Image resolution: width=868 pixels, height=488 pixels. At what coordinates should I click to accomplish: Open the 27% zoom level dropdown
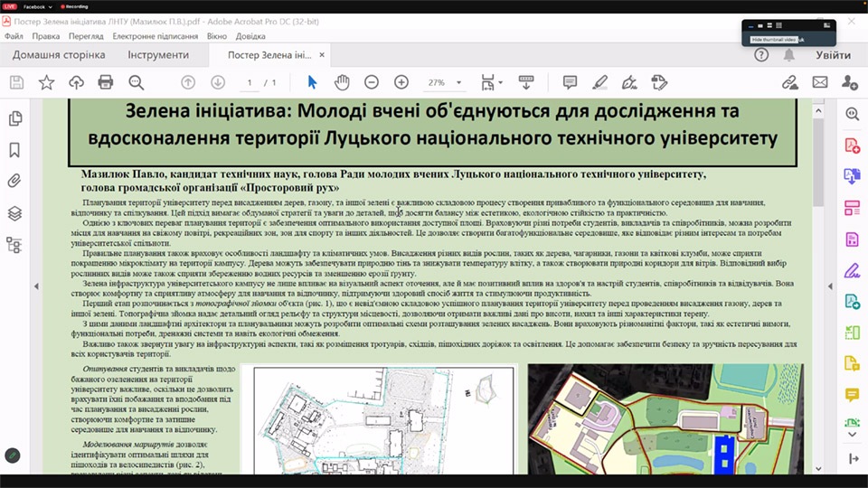point(459,82)
